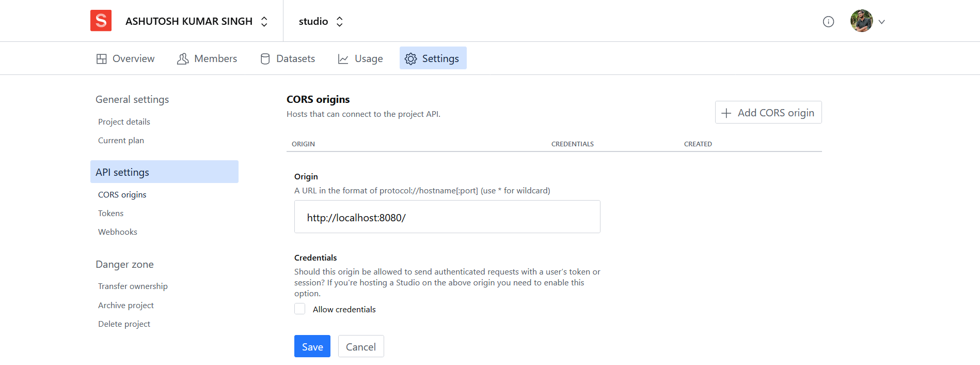The width and height of the screenshot is (980, 365).
Task: Click the plus icon on Add CORS origin
Action: [x=727, y=112]
